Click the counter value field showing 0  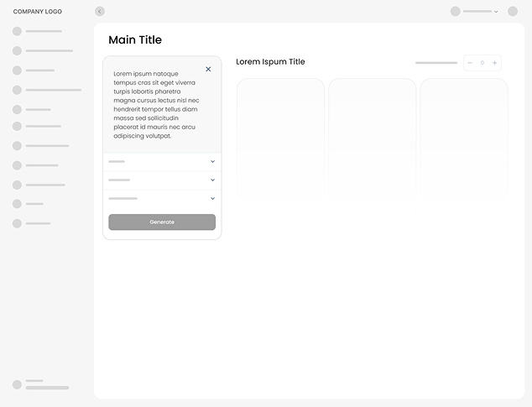click(x=482, y=63)
